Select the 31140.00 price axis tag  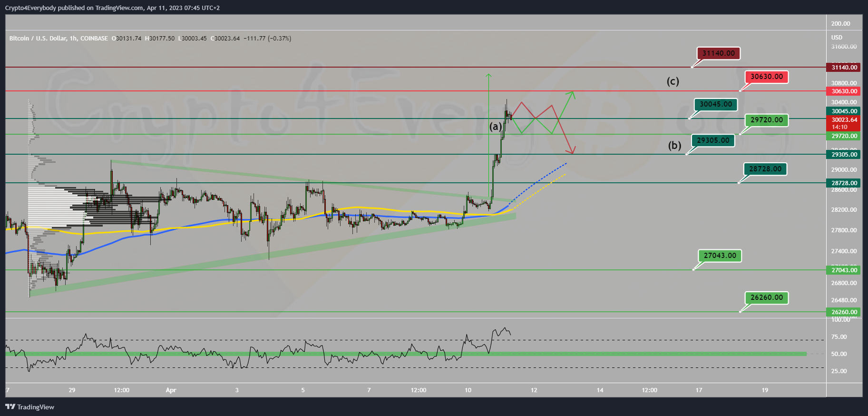(x=844, y=68)
